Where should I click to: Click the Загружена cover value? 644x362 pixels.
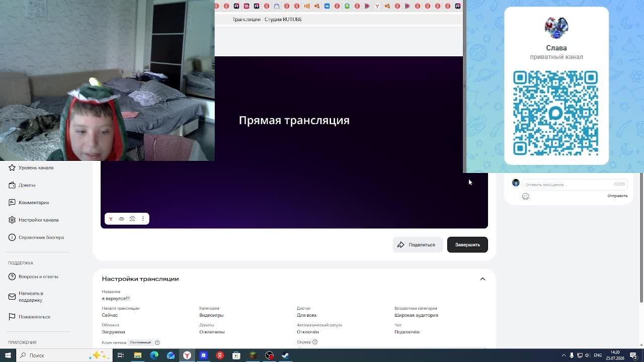click(113, 332)
